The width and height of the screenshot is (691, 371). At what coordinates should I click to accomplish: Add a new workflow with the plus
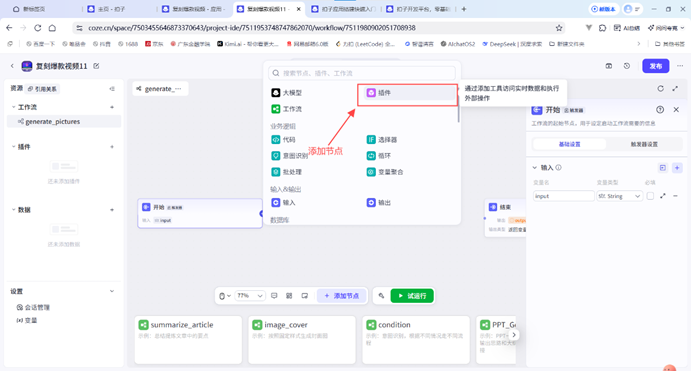pos(112,107)
